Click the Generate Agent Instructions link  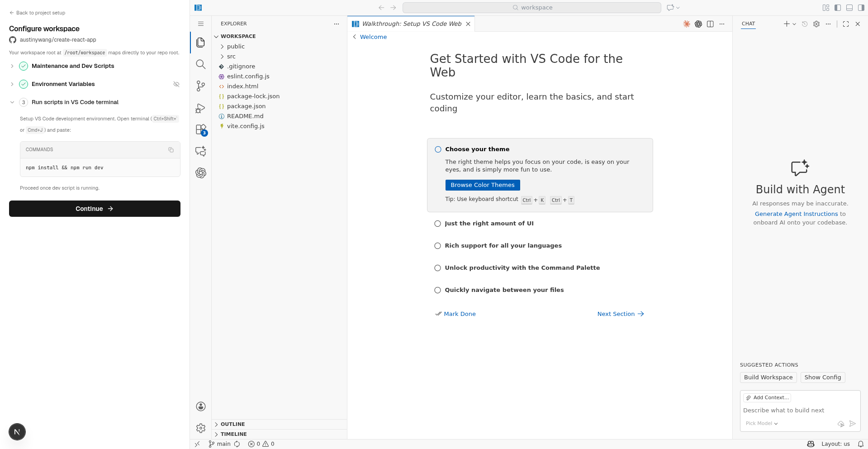[796, 214]
